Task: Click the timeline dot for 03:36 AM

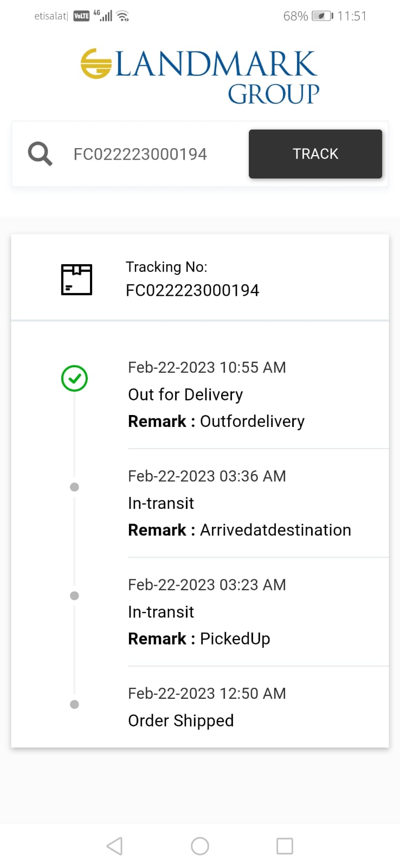Action: tap(75, 487)
